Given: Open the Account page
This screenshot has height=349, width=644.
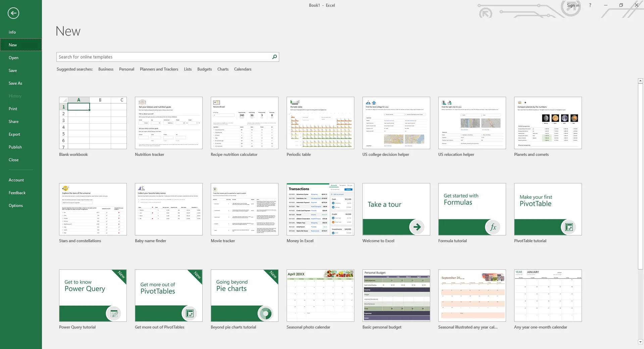Looking at the screenshot, I should (21, 180).
